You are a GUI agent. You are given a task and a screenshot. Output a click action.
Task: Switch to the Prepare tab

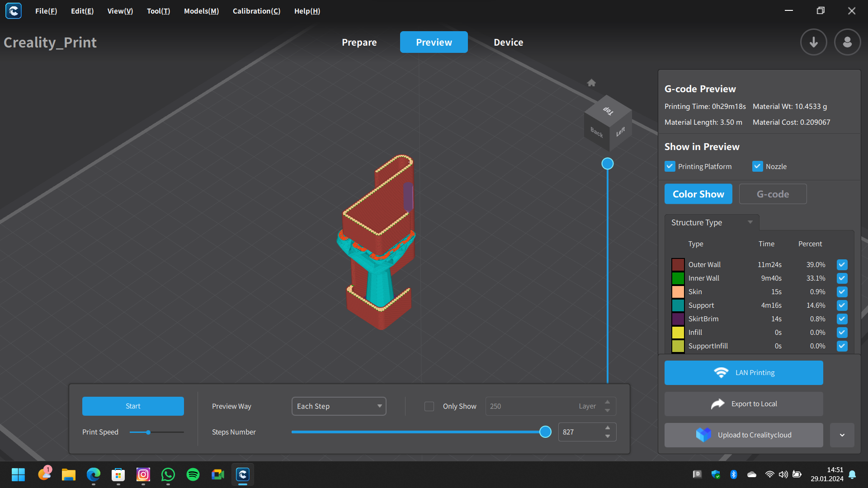tap(359, 42)
